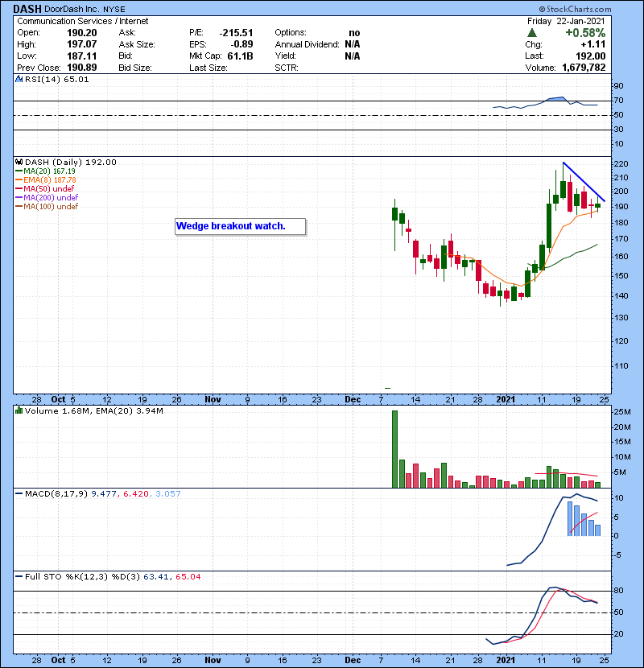
Task: Click the dark blue line marker before Full STO
Action: 19,577
